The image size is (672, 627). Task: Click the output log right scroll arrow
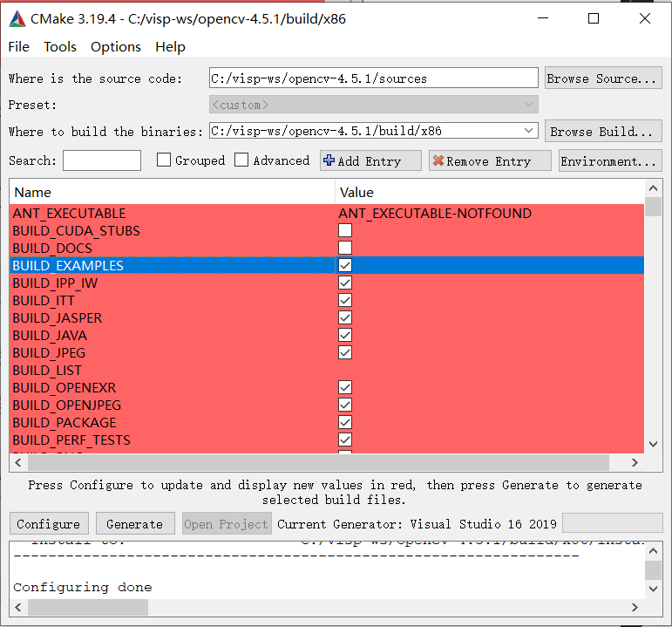(x=635, y=607)
